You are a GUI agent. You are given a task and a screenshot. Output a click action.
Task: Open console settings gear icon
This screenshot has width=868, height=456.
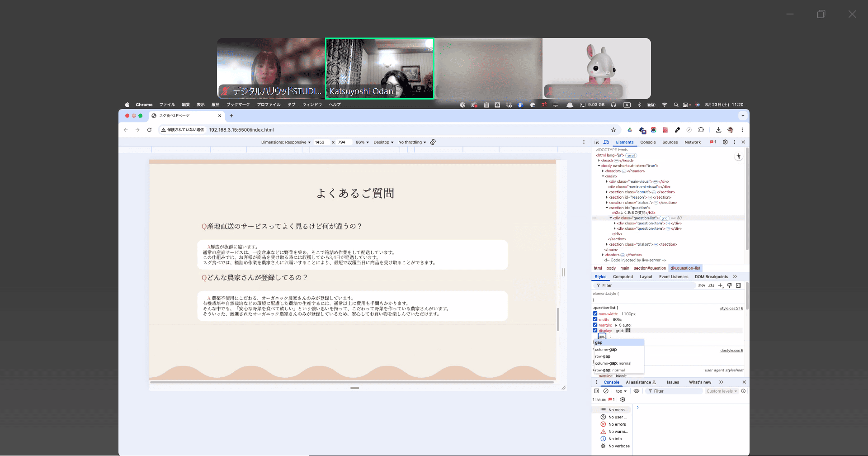pyautogui.click(x=623, y=400)
